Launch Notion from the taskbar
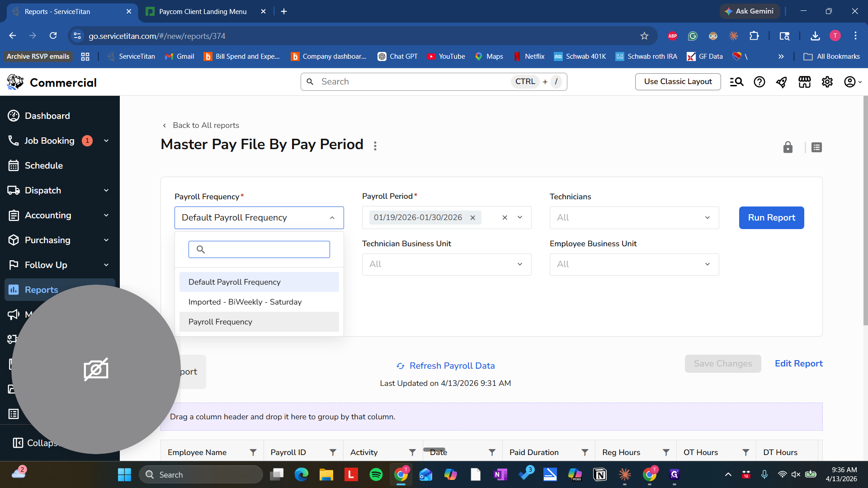 click(600, 474)
